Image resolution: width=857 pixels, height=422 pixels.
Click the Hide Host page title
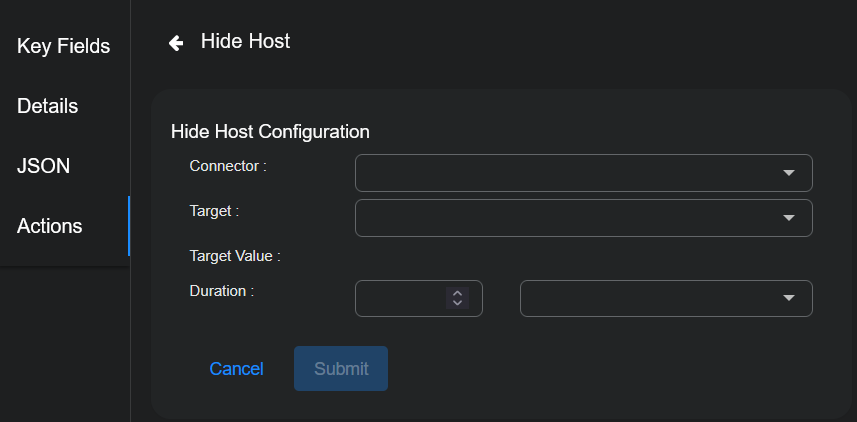245,41
